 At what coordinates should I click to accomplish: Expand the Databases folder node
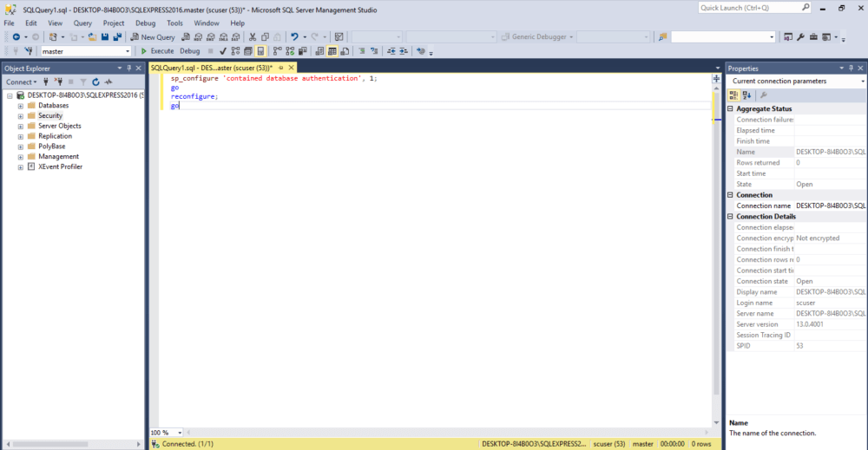(20, 105)
